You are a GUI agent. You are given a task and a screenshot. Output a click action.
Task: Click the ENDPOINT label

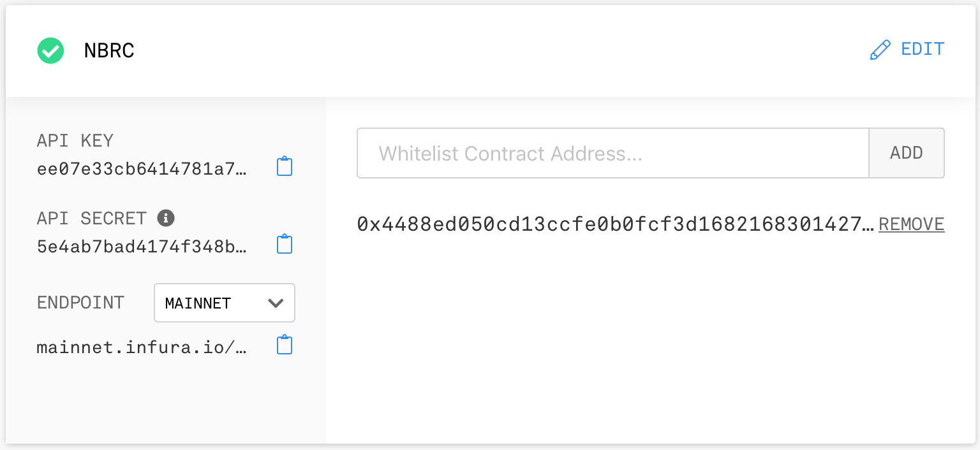tap(80, 303)
